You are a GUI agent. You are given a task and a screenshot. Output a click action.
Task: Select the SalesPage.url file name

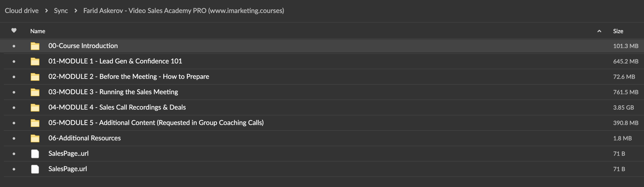(x=68, y=169)
